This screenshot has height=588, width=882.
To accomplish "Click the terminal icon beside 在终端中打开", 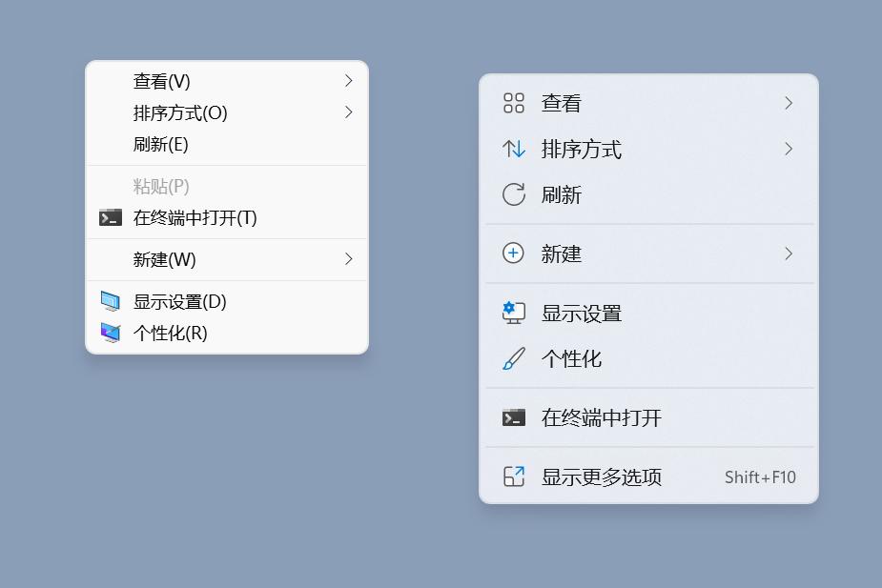I will [x=513, y=417].
